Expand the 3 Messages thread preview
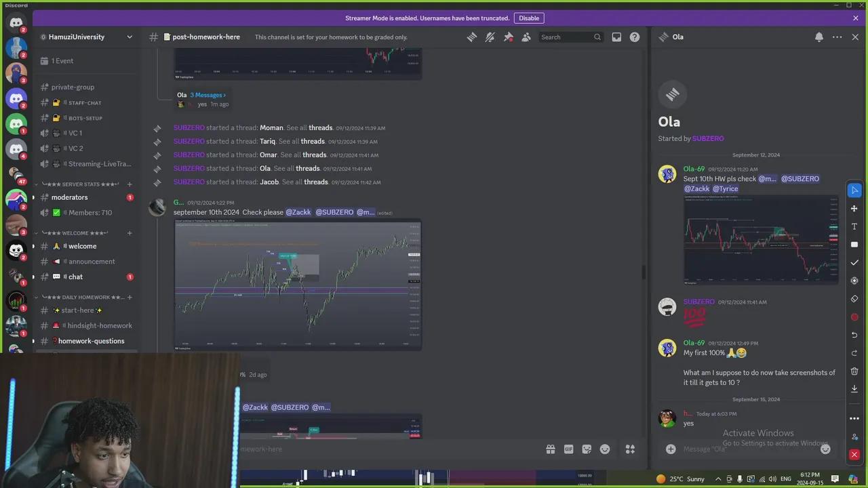Screen dimensions: 868x488 (206, 95)
